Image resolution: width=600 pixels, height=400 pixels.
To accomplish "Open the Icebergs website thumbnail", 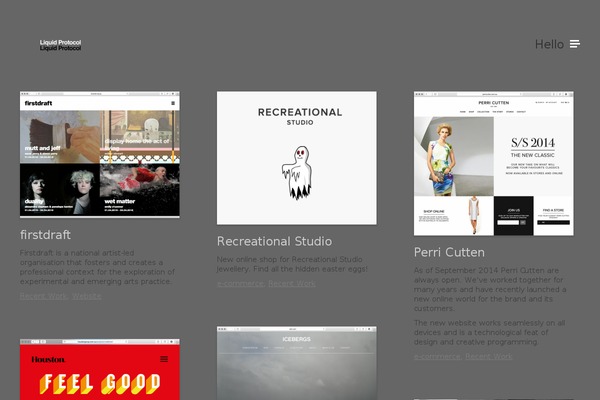I will pos(297,363).
